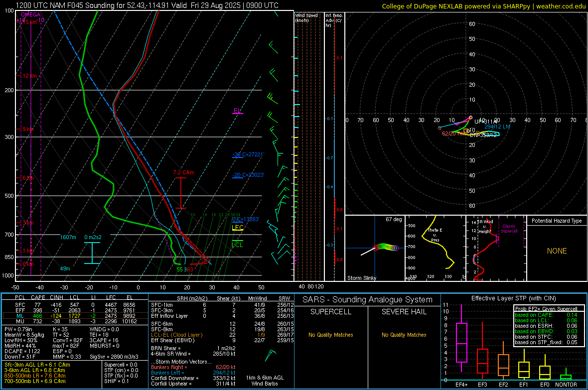The width and height of the screenshot is (588, 390).
Task: Select the SFC parcel row
Action: point(75,305)
